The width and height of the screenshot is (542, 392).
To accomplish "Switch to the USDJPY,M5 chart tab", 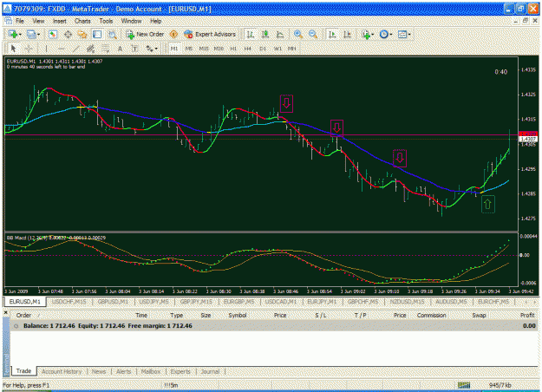I will [153, 302].
